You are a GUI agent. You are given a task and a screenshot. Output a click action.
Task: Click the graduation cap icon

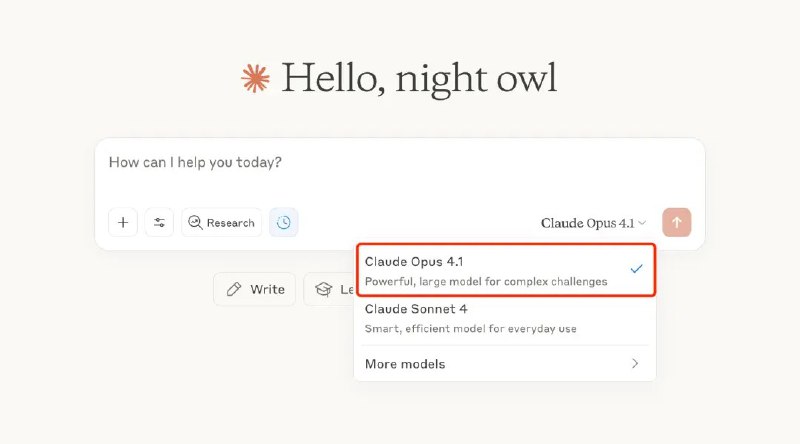click(323, 289)
